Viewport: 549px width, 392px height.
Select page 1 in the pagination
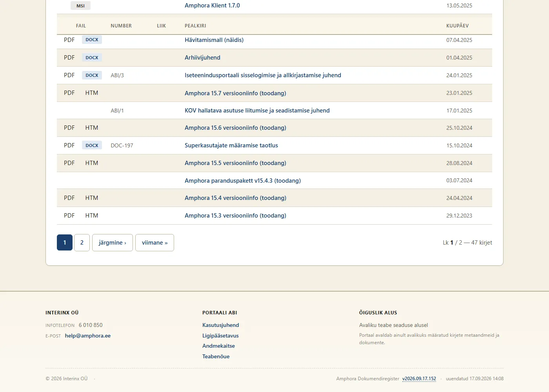point(65,243)
